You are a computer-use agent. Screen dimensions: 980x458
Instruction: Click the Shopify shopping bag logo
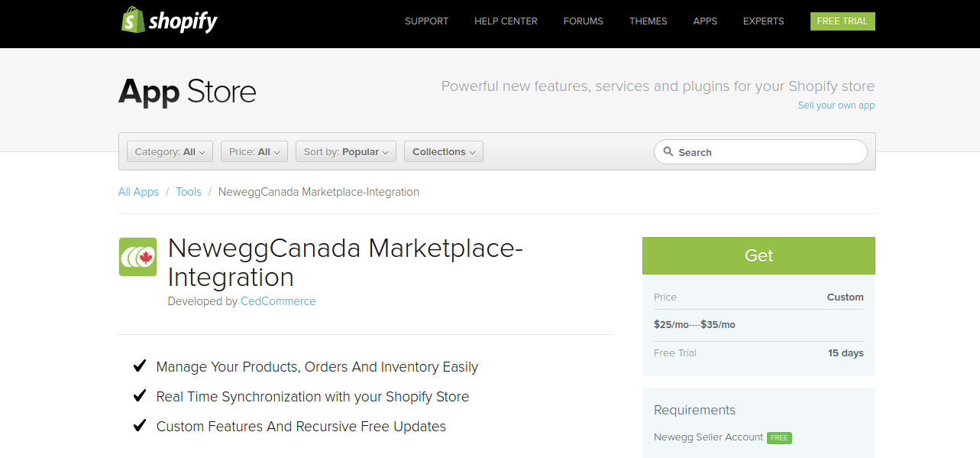[132, 21]
